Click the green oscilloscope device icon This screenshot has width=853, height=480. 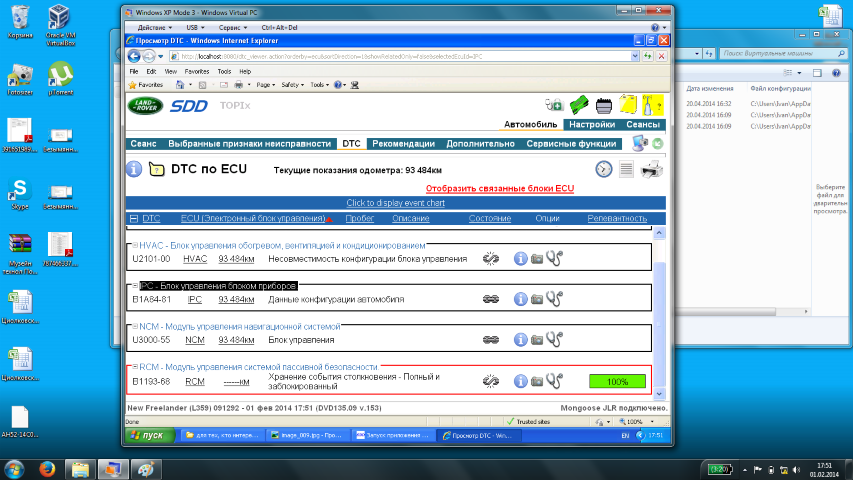coord(579,104)
